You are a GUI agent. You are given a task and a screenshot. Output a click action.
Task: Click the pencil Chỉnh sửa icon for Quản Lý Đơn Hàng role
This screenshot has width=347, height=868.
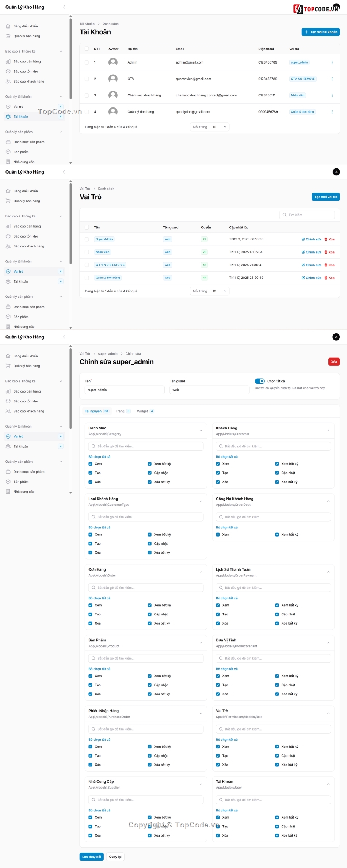[303, 278]
